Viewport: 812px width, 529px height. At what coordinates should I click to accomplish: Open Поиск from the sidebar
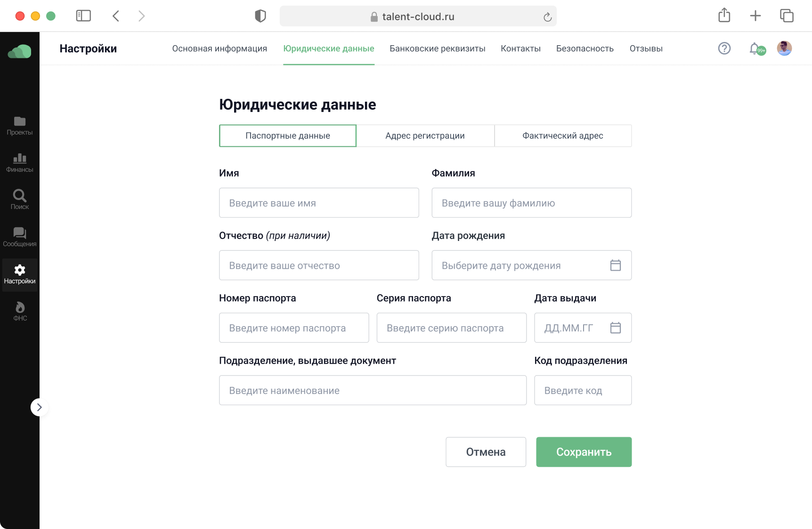click(x=19, y=200)
